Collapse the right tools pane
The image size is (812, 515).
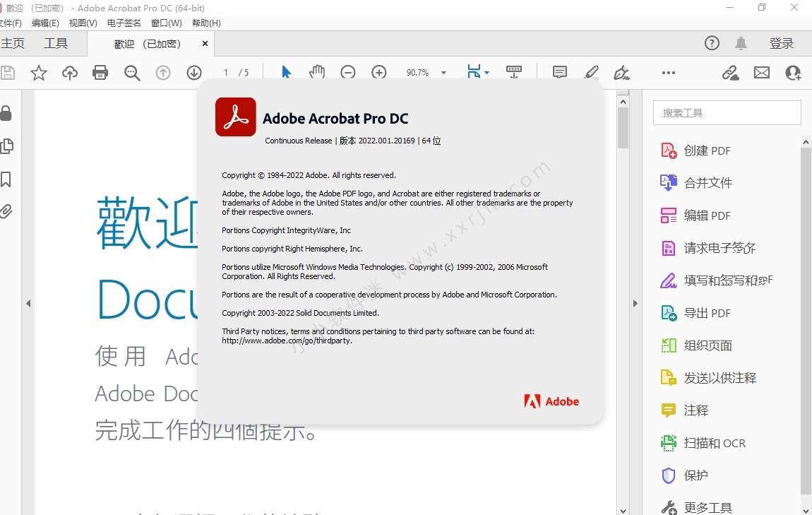(x=635, y=303)
